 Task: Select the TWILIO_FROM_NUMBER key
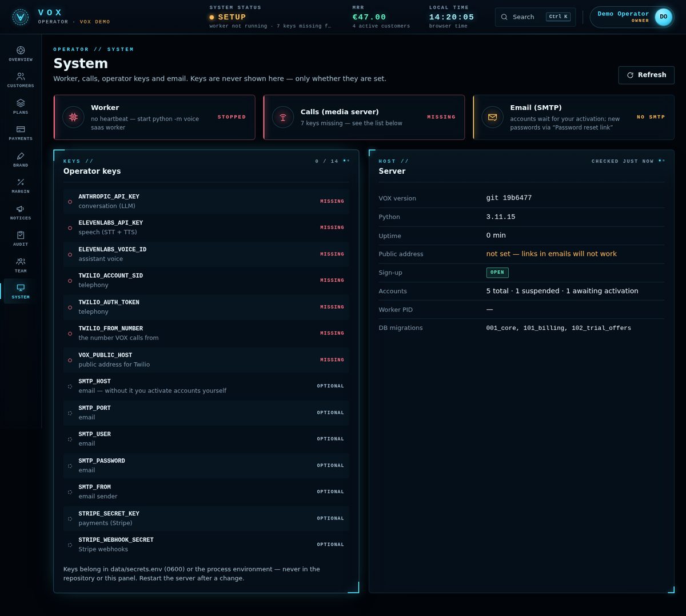coord(206,333)
